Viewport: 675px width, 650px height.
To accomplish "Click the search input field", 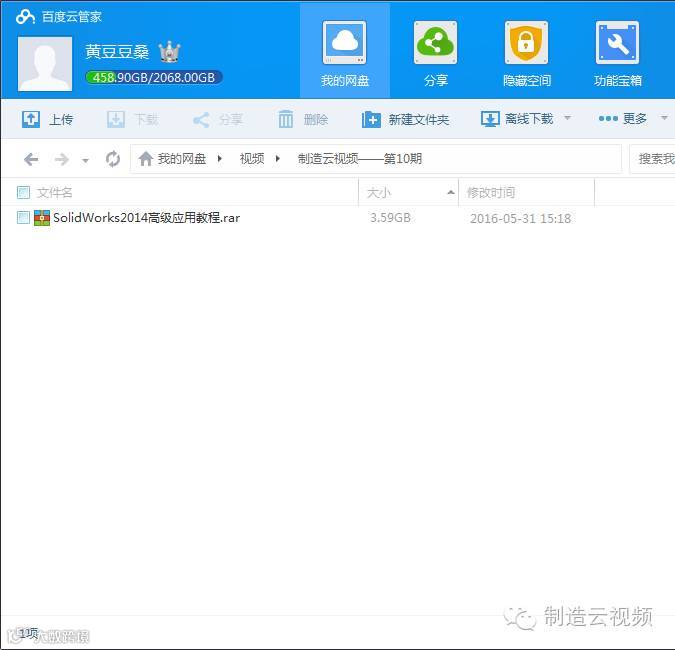I will (652, 159).
